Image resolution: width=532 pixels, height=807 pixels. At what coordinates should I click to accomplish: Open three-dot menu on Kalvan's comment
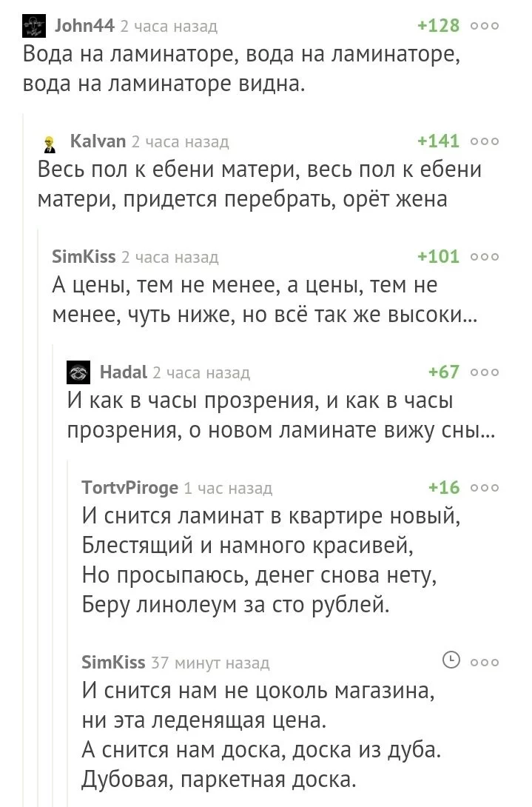pyautogui.click(x=485, y=141)
